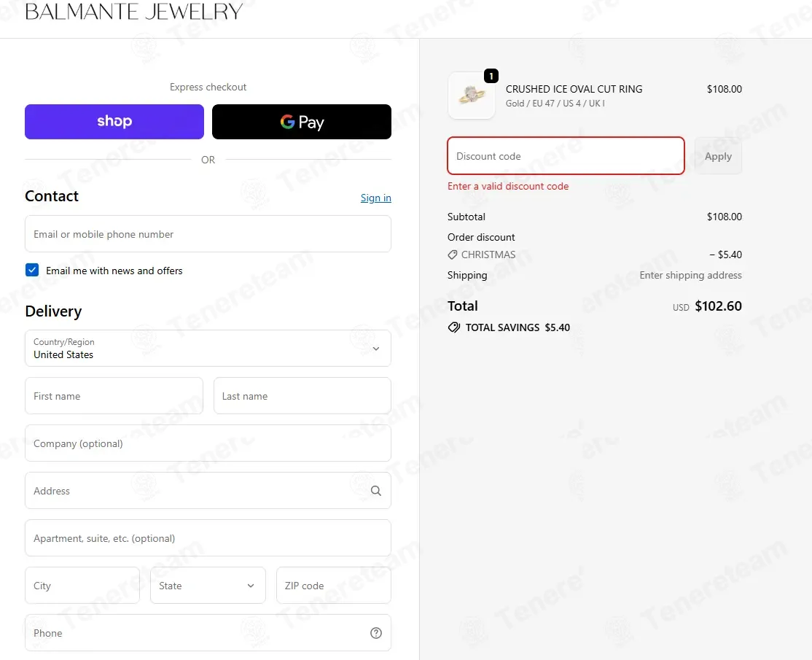This screenshot has width=812, height=660.
Task: Uncheck Email me with news and offers
Action: click(x=32, y=270)
